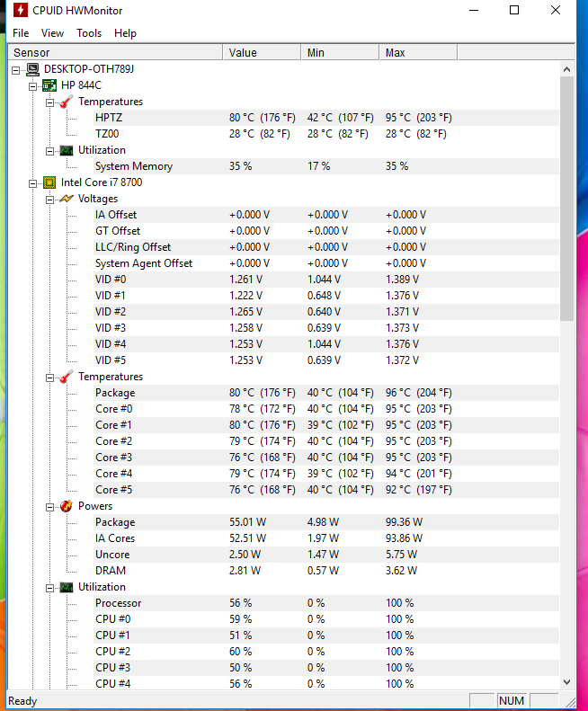The image size is (588, 711).
Task: Select the Package power row
Action: pos(325,522)
